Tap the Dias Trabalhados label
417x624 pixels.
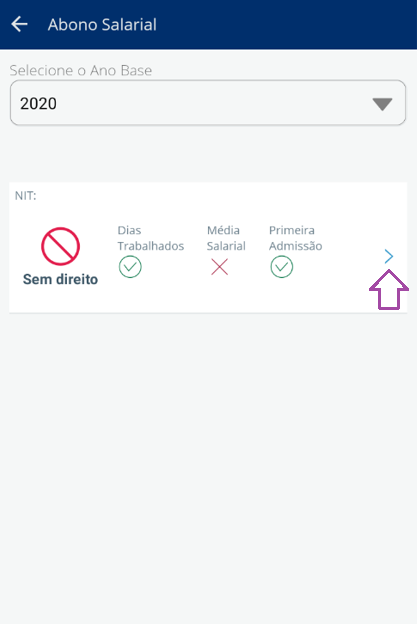point(150,238)
